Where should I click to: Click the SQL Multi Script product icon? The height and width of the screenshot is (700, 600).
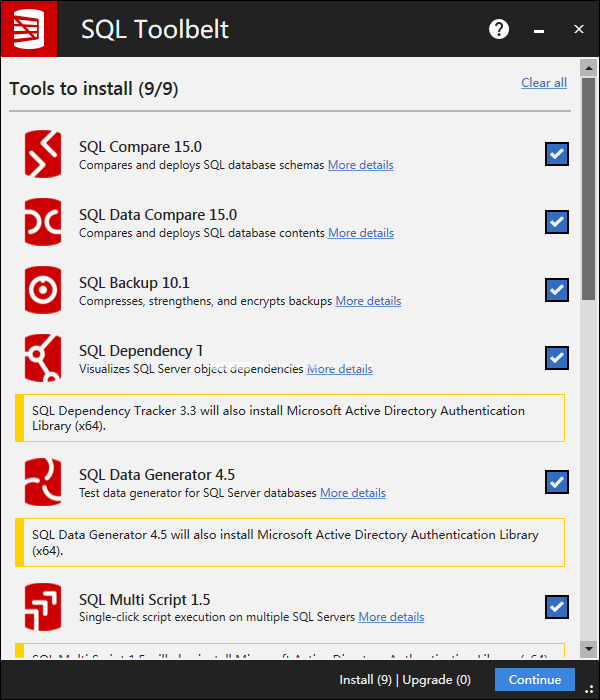43,607
